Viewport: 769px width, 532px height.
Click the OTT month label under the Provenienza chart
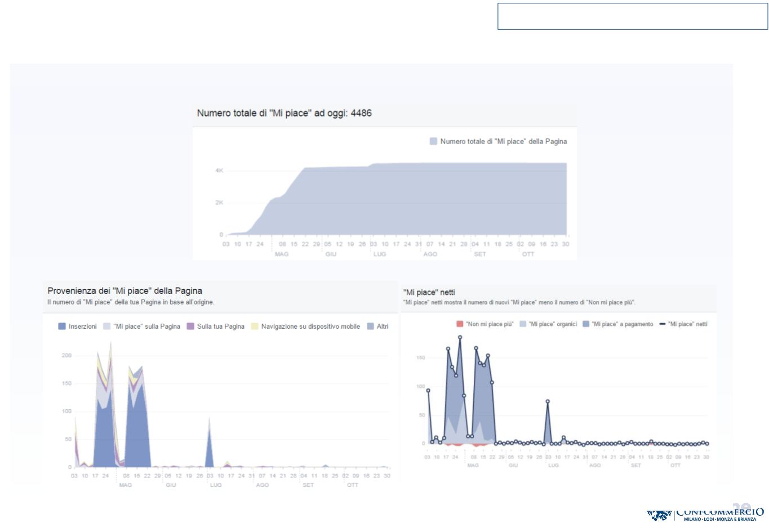point(352,485)
